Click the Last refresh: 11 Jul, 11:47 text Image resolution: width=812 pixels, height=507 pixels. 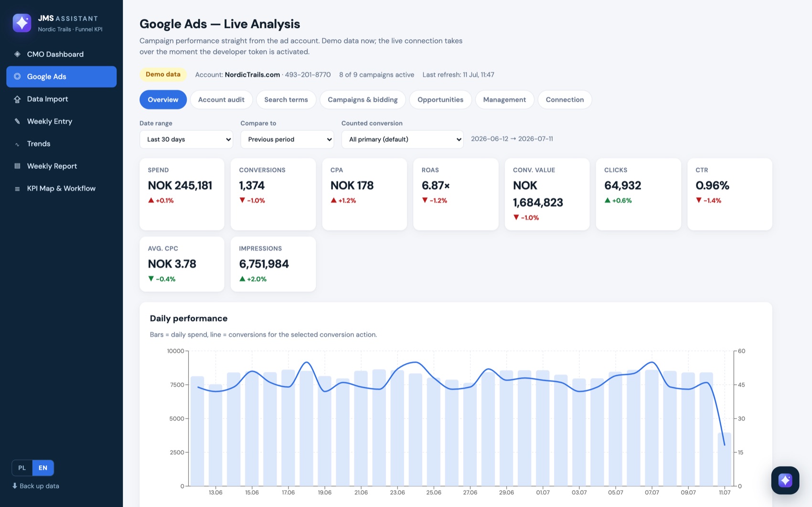[x=459, y=75]
